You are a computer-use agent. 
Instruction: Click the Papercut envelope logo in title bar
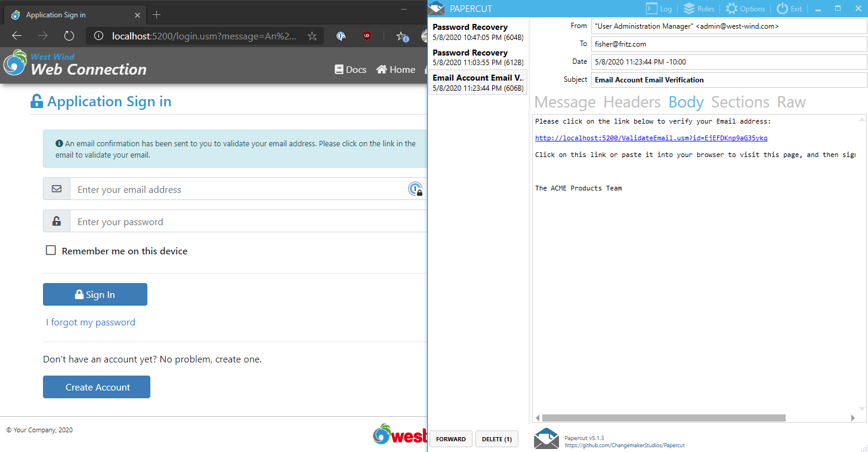tap(437, 8)
